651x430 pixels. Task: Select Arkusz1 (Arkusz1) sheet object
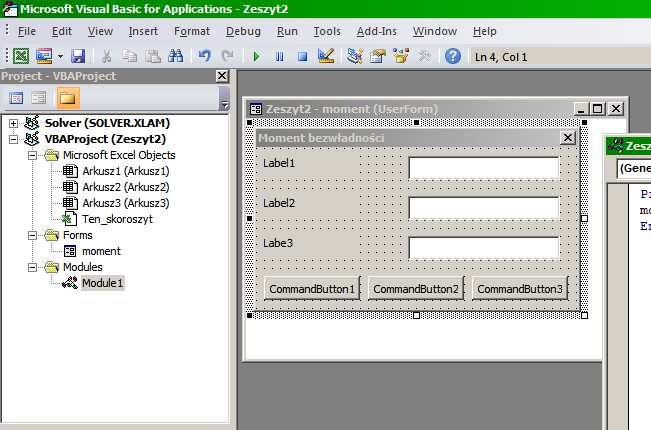(125, 171)
